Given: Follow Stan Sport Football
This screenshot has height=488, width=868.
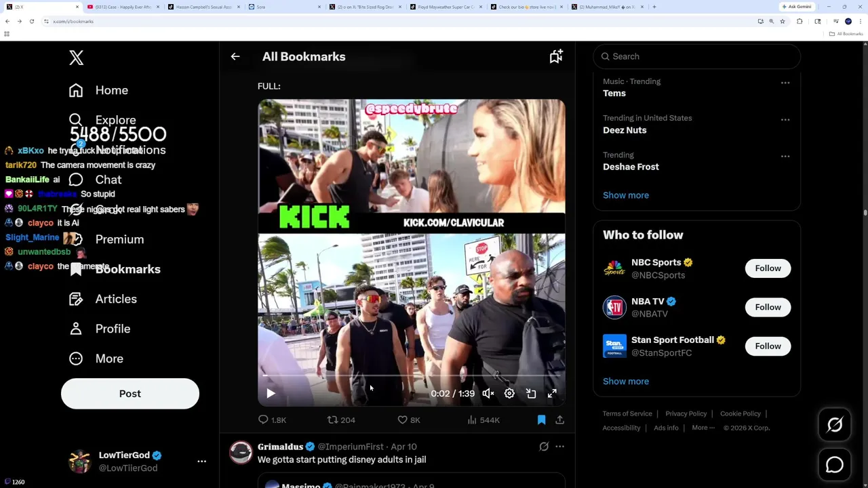Looking at the screenshot, I should (768, 346).
